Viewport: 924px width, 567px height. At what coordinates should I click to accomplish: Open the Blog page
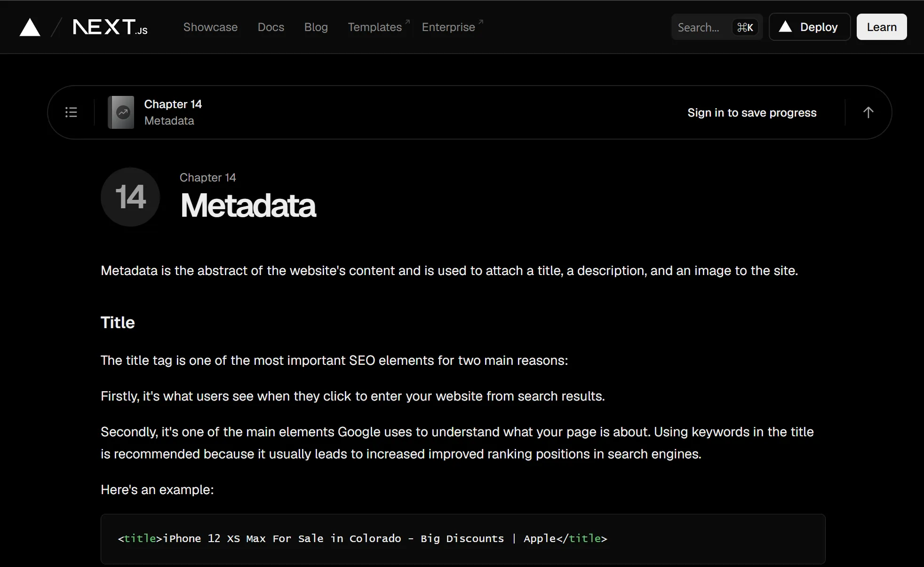[316, 27]
